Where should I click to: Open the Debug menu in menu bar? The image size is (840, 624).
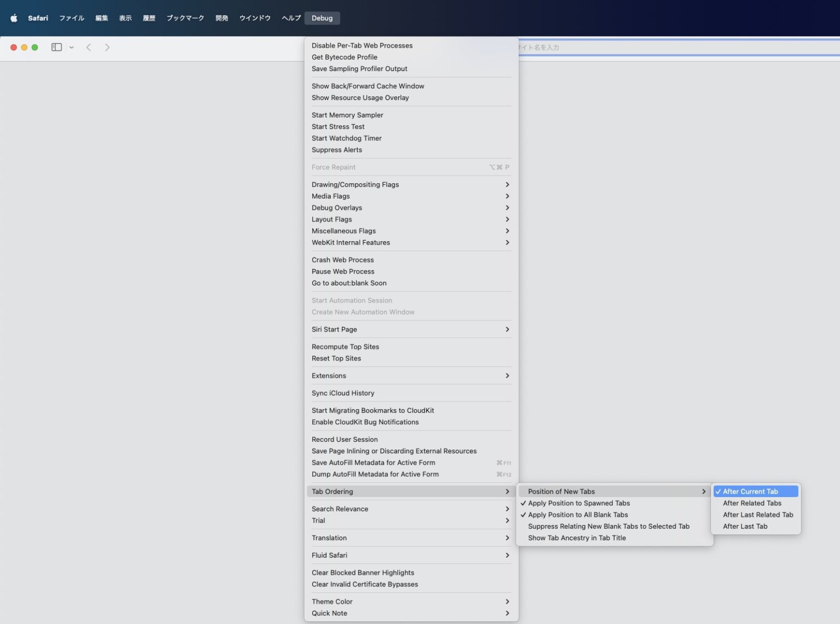pos(322,18)
